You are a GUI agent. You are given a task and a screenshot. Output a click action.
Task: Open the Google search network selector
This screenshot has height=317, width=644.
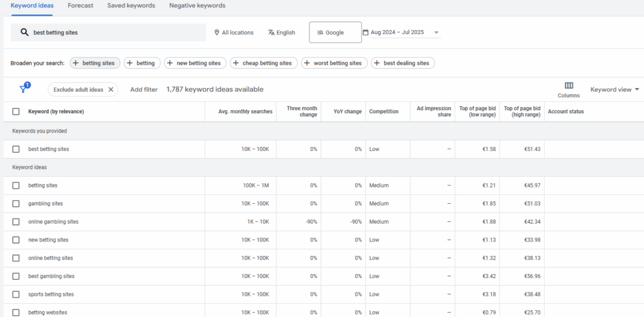click(x=335, y=33)
